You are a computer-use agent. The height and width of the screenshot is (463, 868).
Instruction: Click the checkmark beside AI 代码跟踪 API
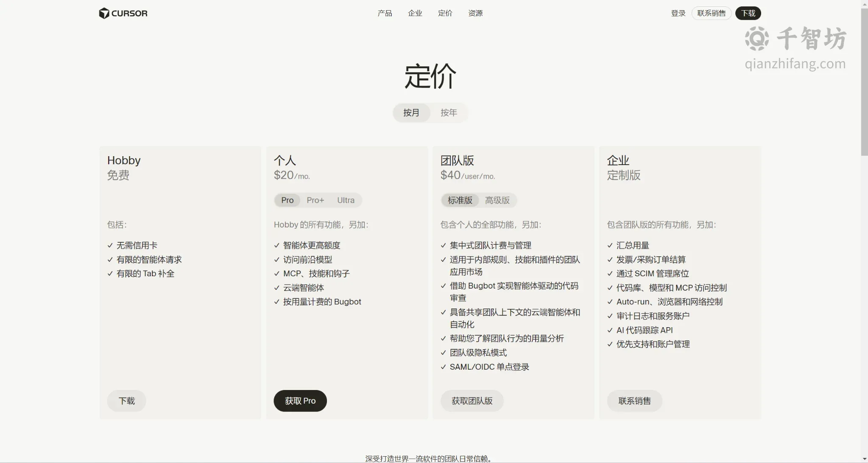[610, 330]
